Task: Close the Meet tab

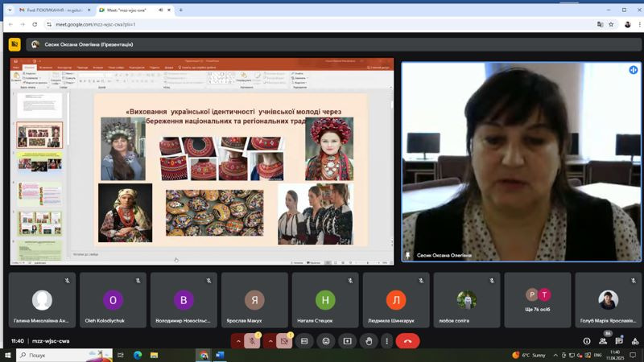Action: point(169,10)
